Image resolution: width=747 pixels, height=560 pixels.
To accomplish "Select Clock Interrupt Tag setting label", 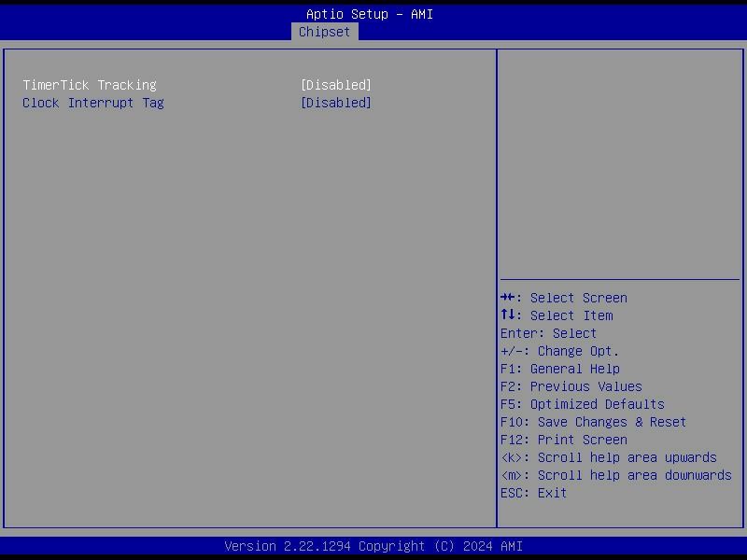I will tap(93, 103).
